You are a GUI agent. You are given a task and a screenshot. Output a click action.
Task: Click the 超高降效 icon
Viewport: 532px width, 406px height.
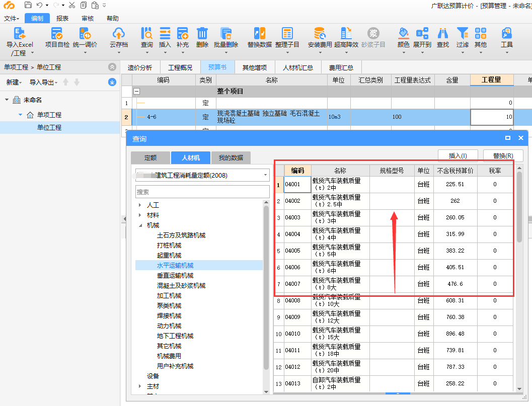(346, 34)
